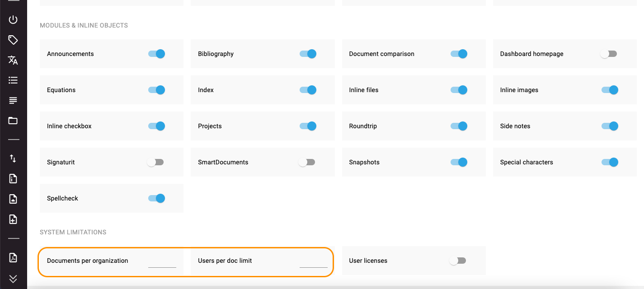
Task: Toggle the Snapshots switch
Action: 459,162
